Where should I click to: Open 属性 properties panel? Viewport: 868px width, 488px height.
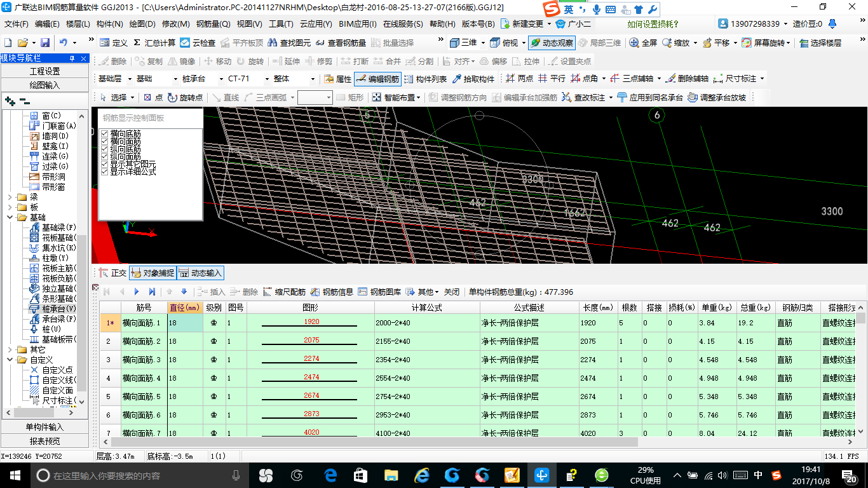pos(337,79)
